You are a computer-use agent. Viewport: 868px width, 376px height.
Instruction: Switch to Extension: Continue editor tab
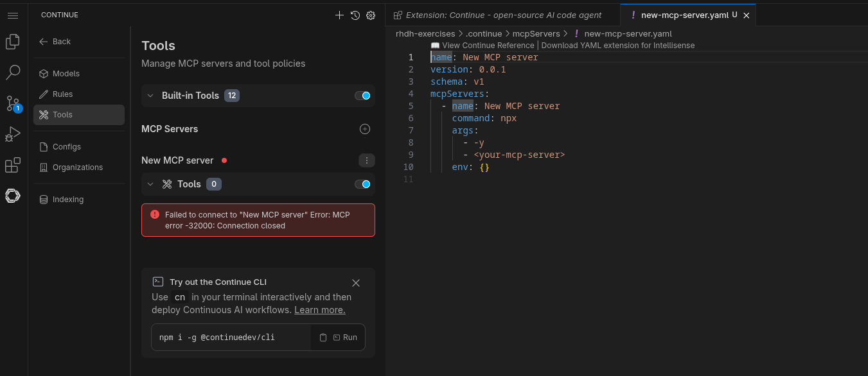coord(503,15)
